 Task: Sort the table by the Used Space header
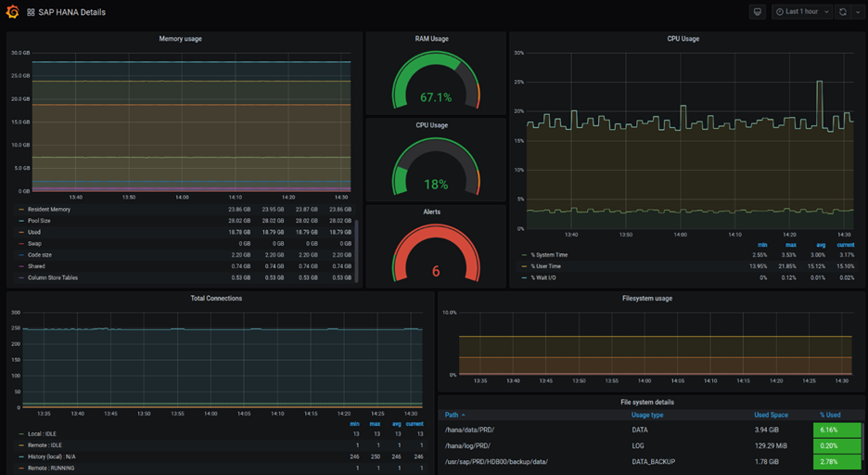pos(772,416)
